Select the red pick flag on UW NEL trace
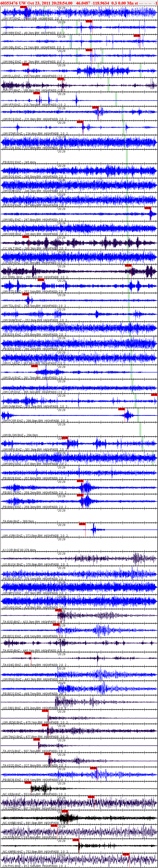 click(147, 208)
